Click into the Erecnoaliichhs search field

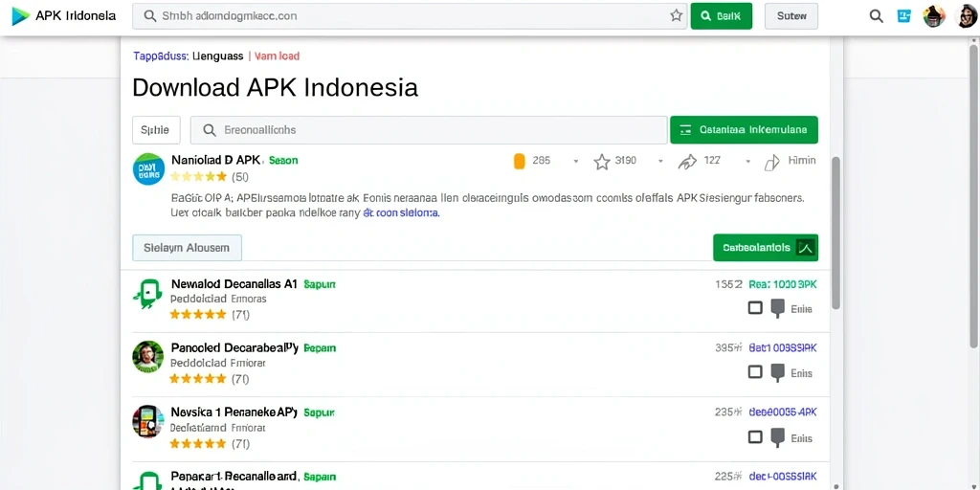pos(429,130)
